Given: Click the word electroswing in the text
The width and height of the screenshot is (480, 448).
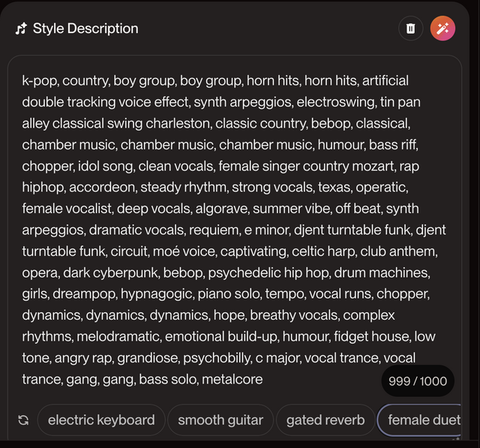Looking at the screenshot, I should [337, 102].
